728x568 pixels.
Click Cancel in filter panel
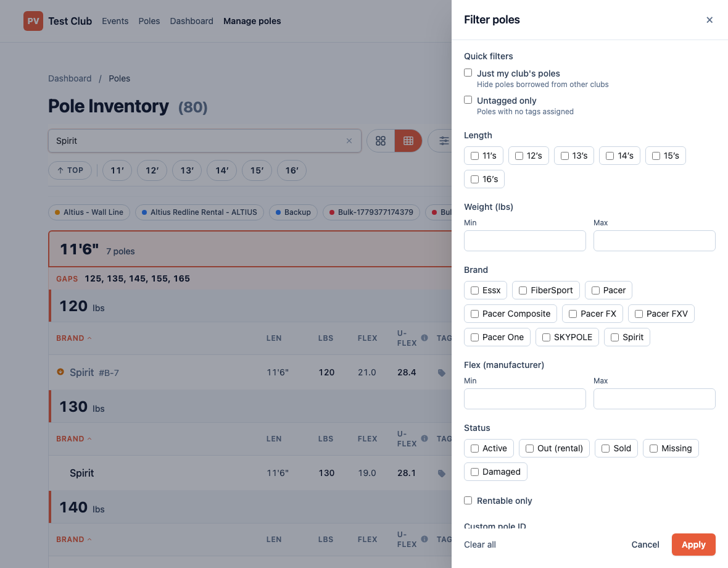(x=645, y=545)
